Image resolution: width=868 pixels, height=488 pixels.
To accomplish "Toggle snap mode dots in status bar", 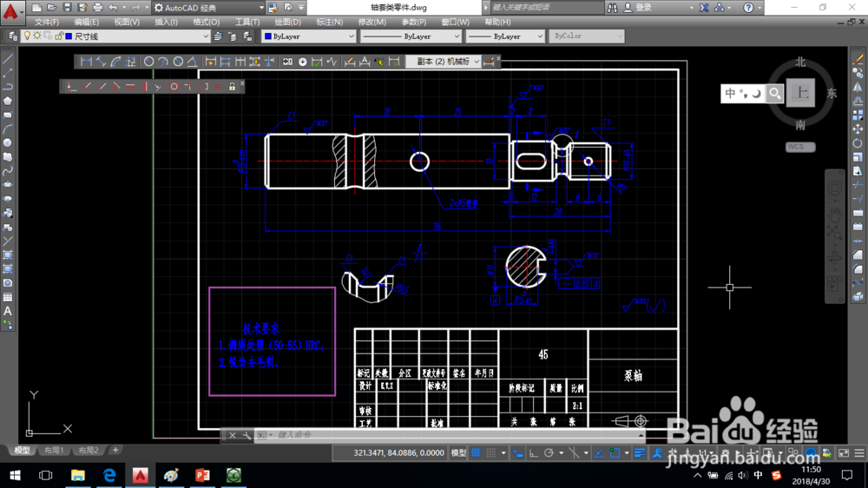I will pos(491,453).
